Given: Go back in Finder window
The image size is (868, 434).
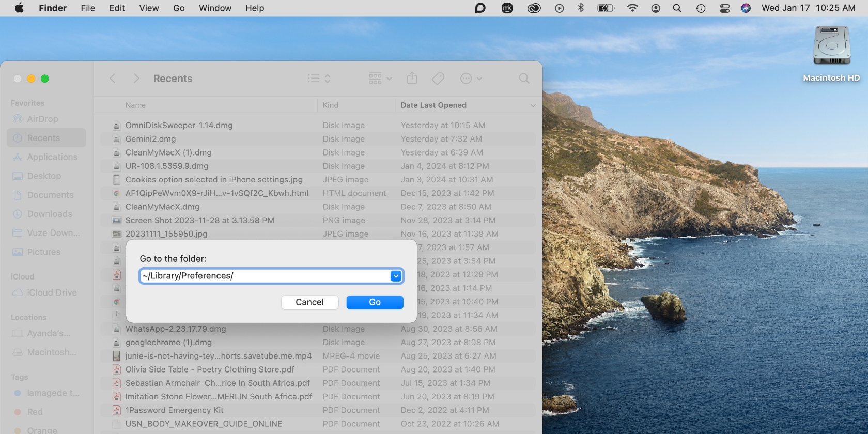Looking at the screenshot, I should point(113,79).
